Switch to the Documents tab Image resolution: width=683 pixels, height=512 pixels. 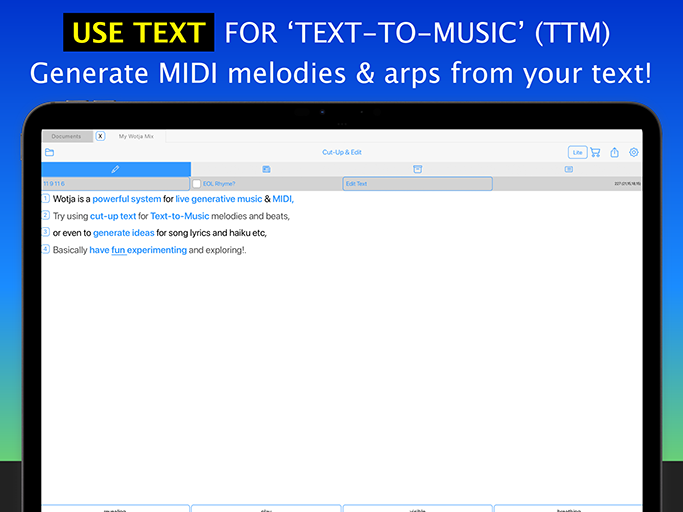(67, 136)
